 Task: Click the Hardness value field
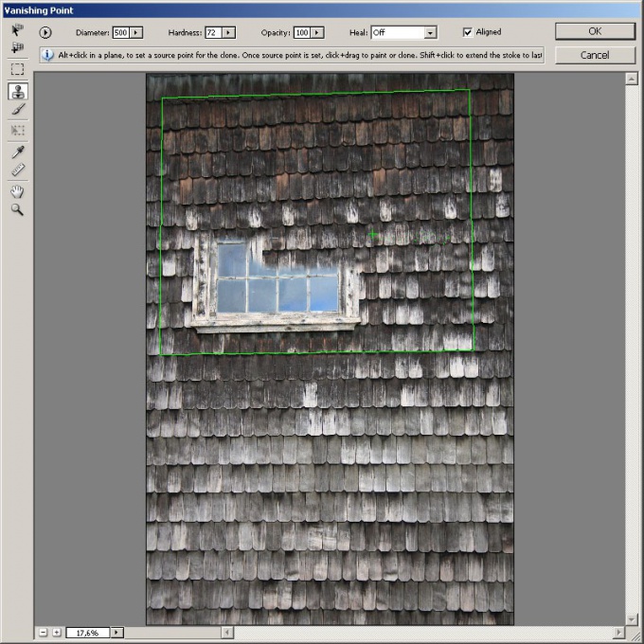[x=214, y=32]
